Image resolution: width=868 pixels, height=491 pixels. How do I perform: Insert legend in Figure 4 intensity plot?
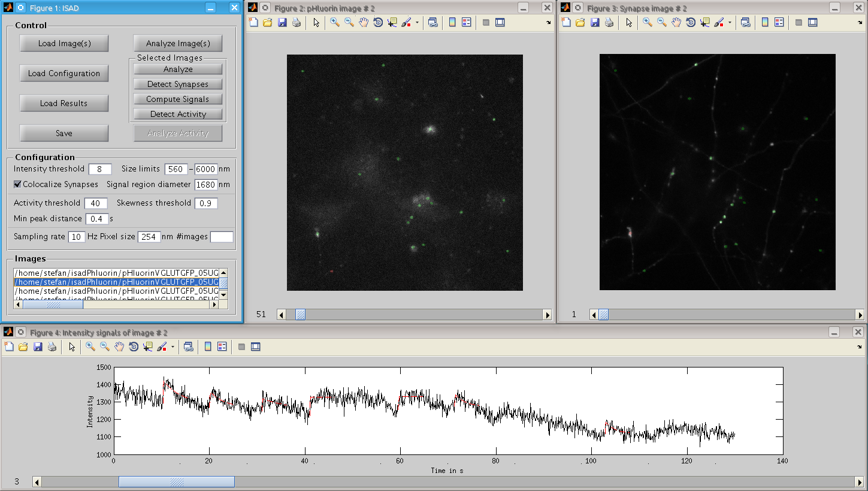pyautogui.click(x=222, y=347)
